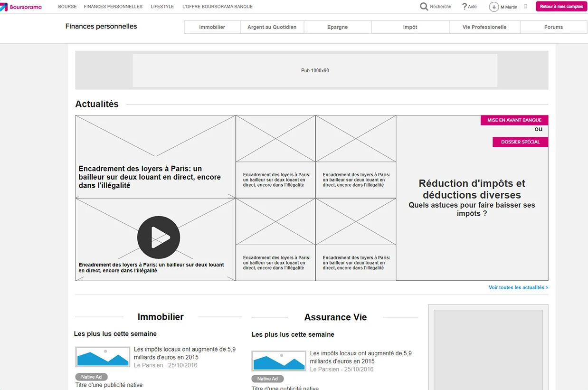
Task: Open impôts locaux article in Immobilier section
Action: pos(185,353)
